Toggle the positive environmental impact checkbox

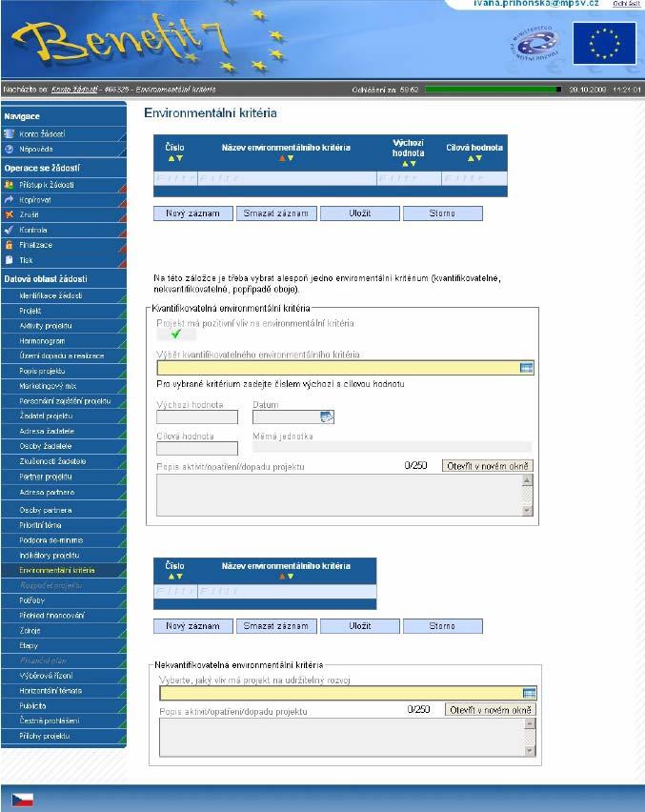(x=176, y=334)
